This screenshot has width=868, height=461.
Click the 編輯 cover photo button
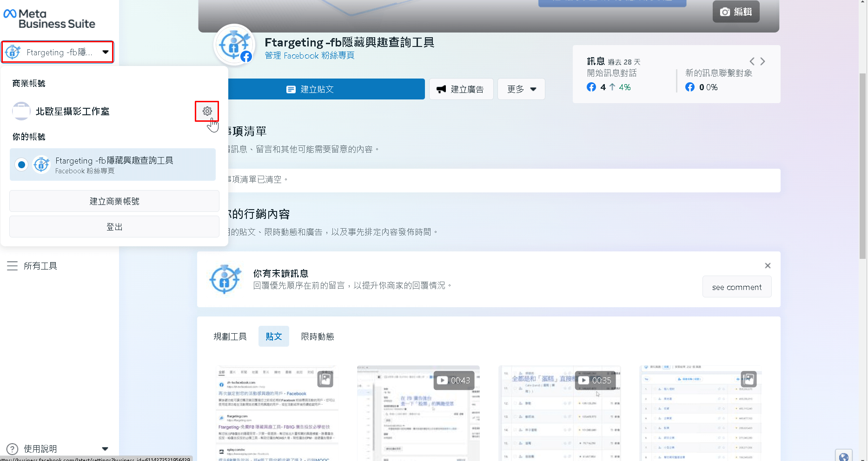736,12
